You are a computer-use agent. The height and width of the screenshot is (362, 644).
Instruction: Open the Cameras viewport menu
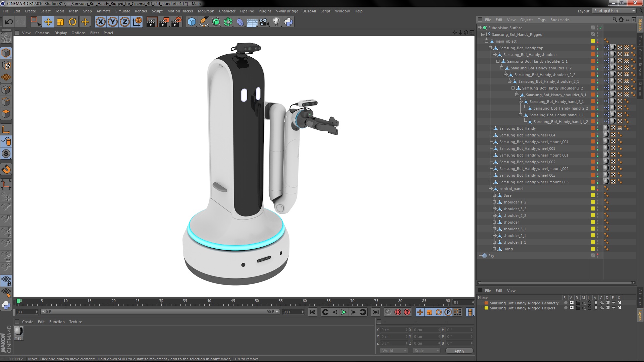(42, 33)
